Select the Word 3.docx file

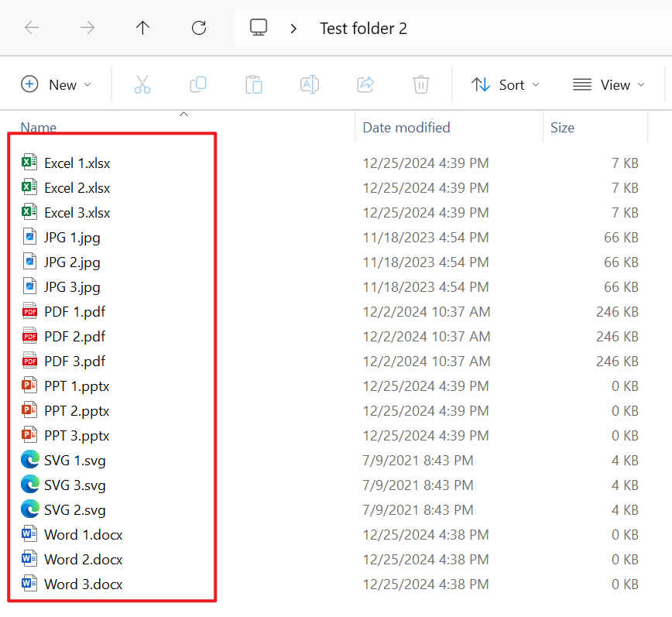pos(83,584)
